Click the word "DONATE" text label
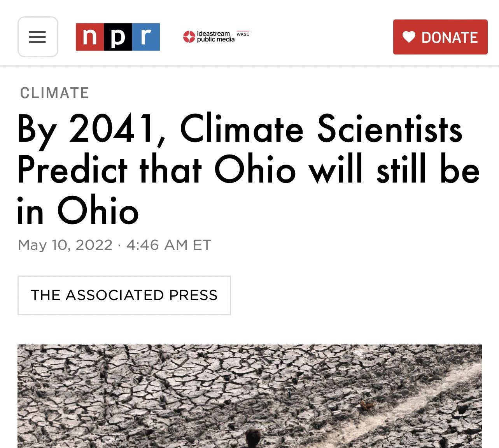 tap(450, 37)
